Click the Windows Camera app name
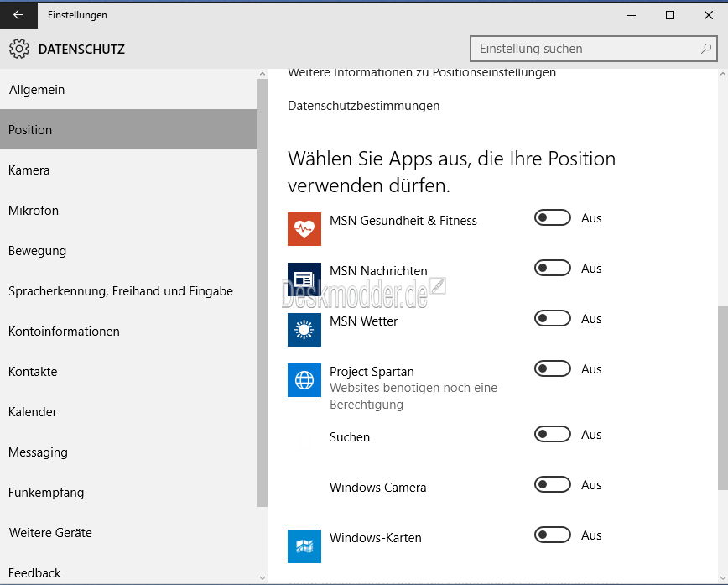The height and width of the screenshot is (585, 728). 378,488
